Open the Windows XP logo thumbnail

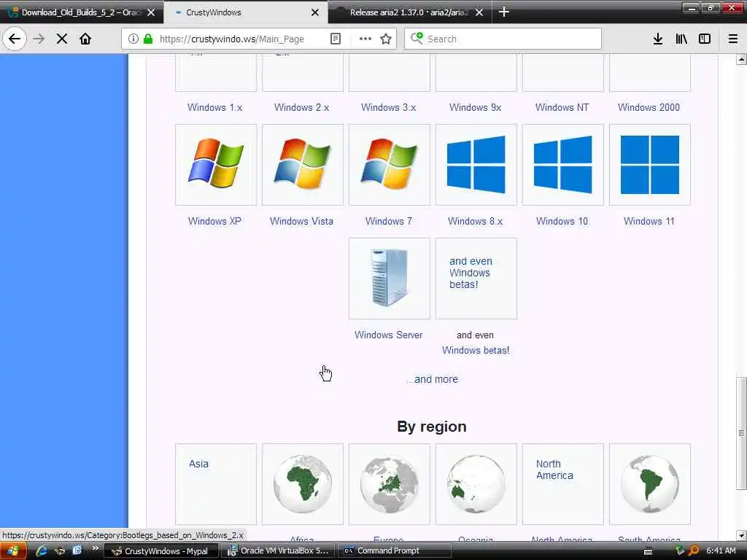[216, 165]
